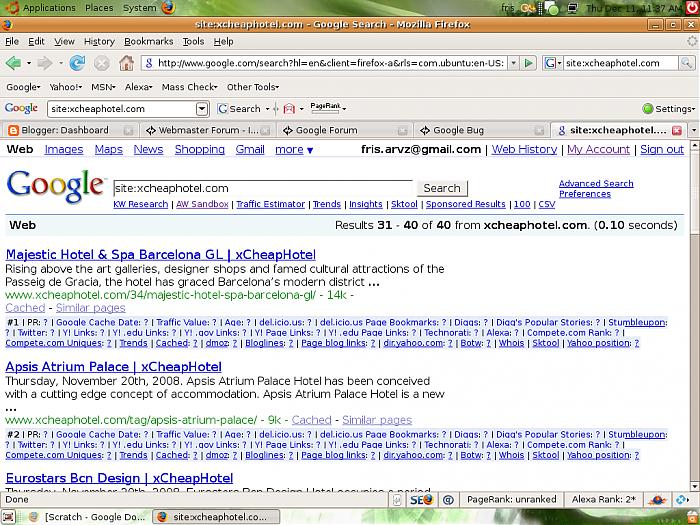
Task: Click the CSV link below search box
Action: tap(547, 204)
